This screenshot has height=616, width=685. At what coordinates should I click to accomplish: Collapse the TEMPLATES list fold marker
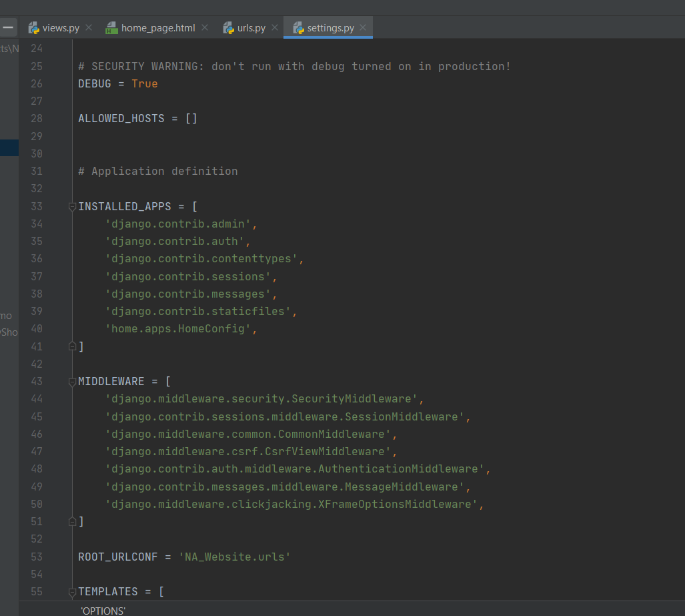pos(73,593)
